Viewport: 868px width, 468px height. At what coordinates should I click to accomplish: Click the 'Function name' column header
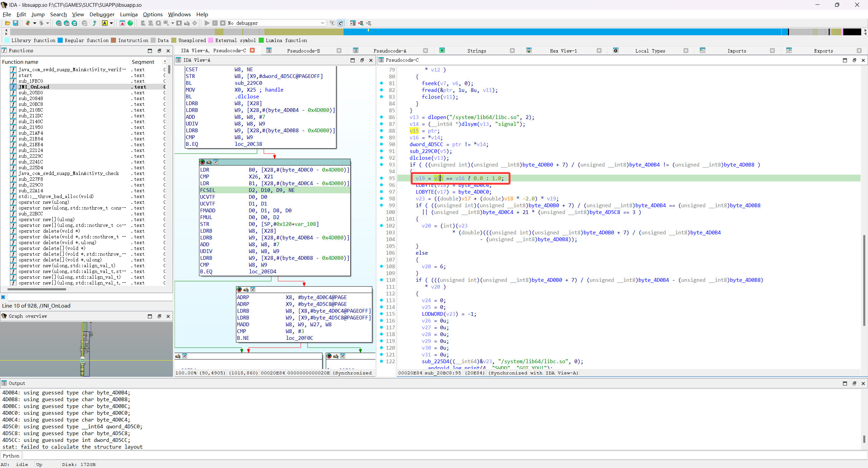(65, 62)
